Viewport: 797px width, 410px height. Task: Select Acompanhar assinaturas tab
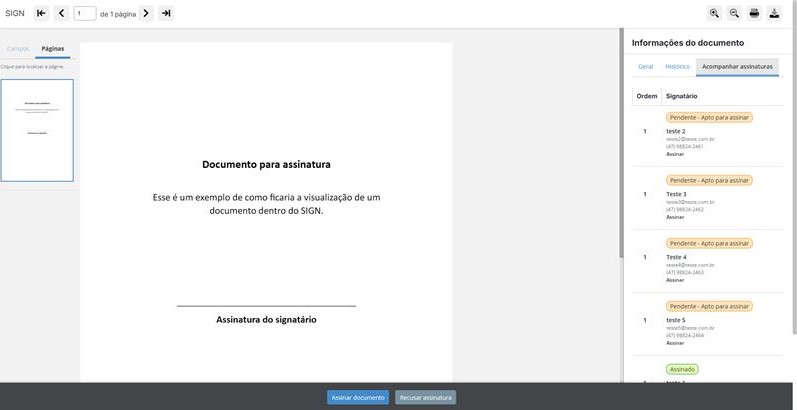coord(737,67)
